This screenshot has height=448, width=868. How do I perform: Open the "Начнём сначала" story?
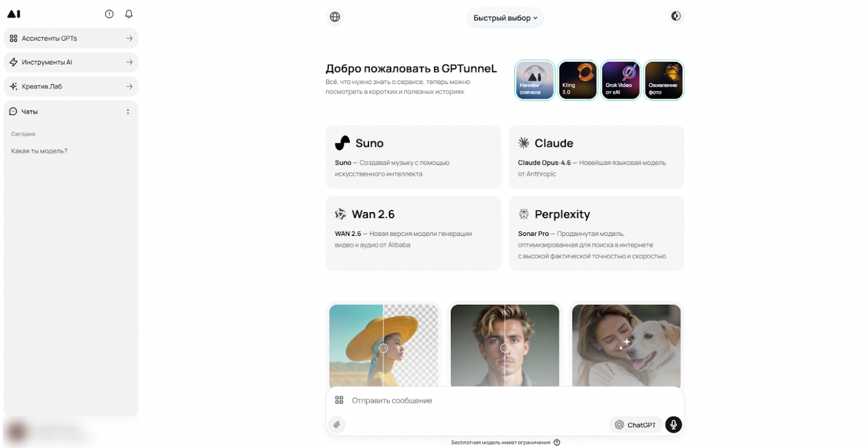(535, 80)
